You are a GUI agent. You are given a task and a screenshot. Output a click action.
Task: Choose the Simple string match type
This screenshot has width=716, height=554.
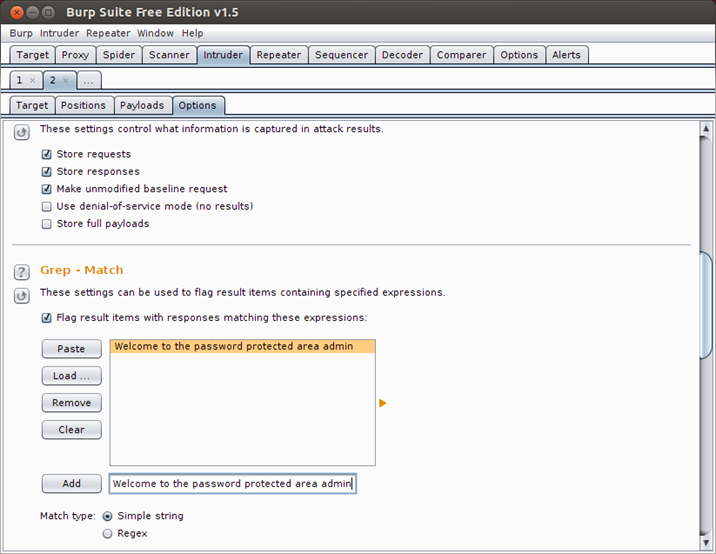108,516
